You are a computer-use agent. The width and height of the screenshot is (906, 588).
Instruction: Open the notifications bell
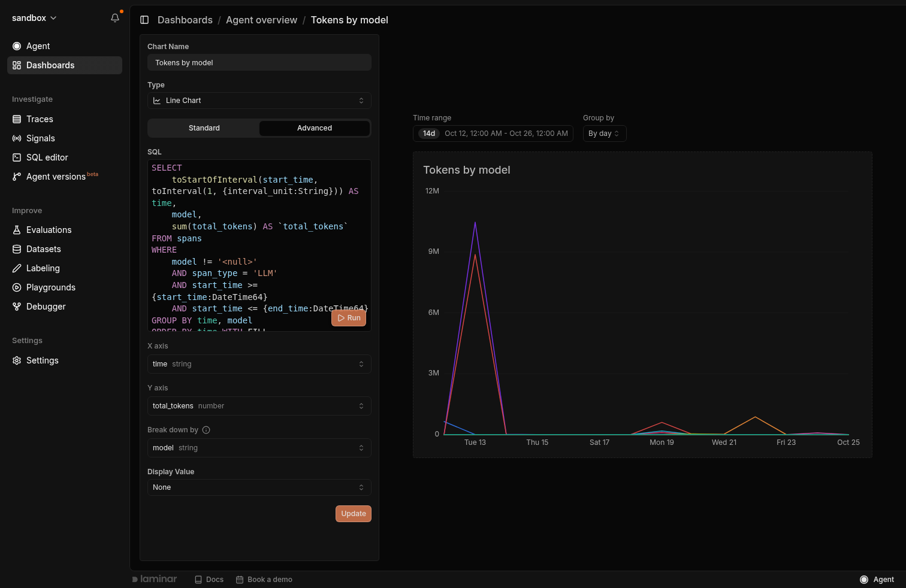click(x=115, y=18)
